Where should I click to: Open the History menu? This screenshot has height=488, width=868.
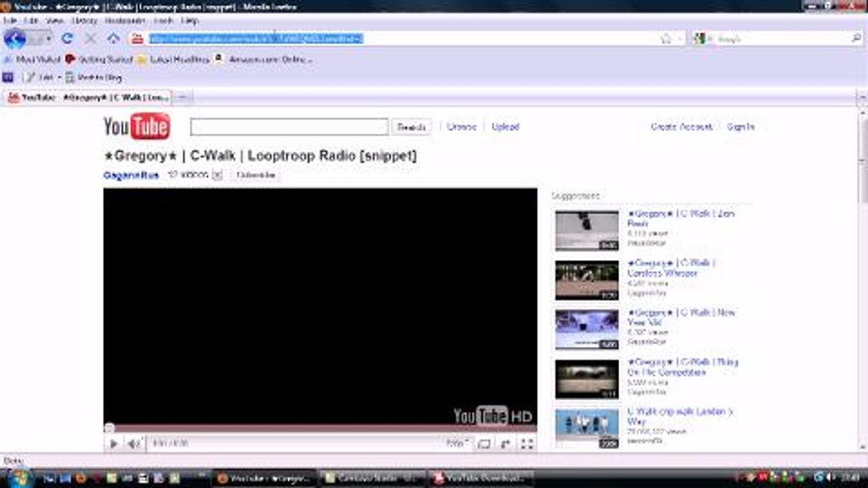pyautogui.click(x=84, y=21)
